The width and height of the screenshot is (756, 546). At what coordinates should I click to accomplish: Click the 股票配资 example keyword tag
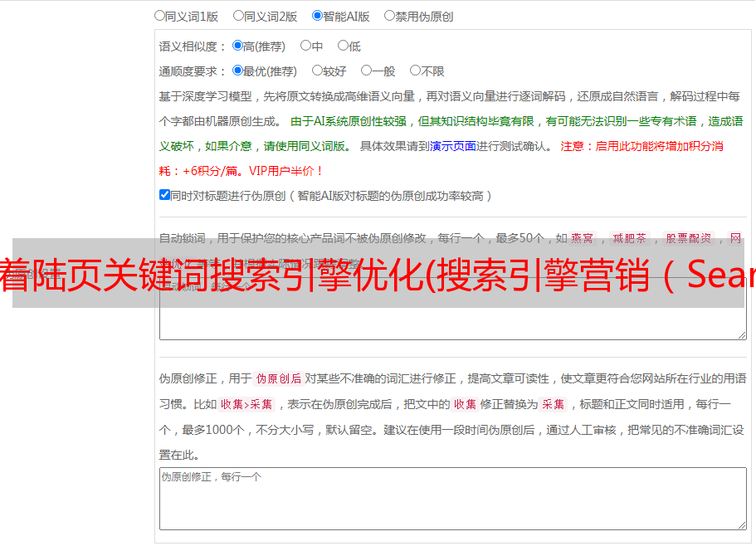pos(689,238)
